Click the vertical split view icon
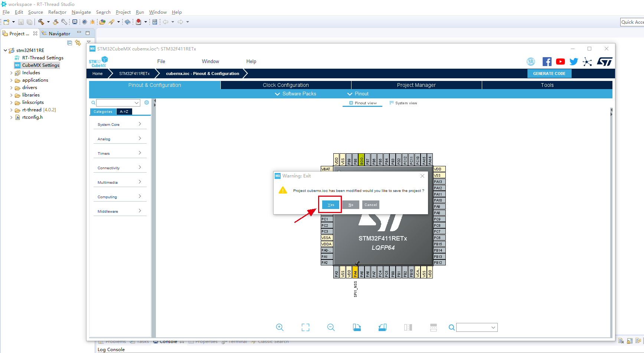644x353 pixels. pos(408,327)
